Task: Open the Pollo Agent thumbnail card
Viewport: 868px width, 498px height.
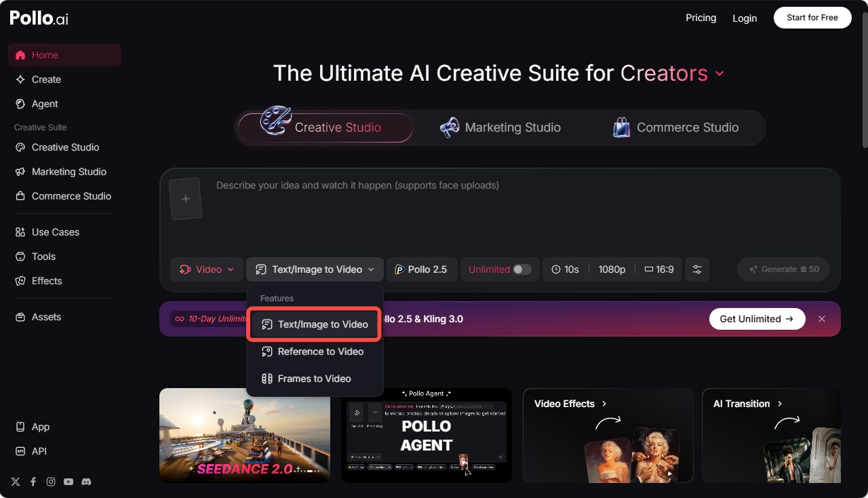Action: click(427, 436)
